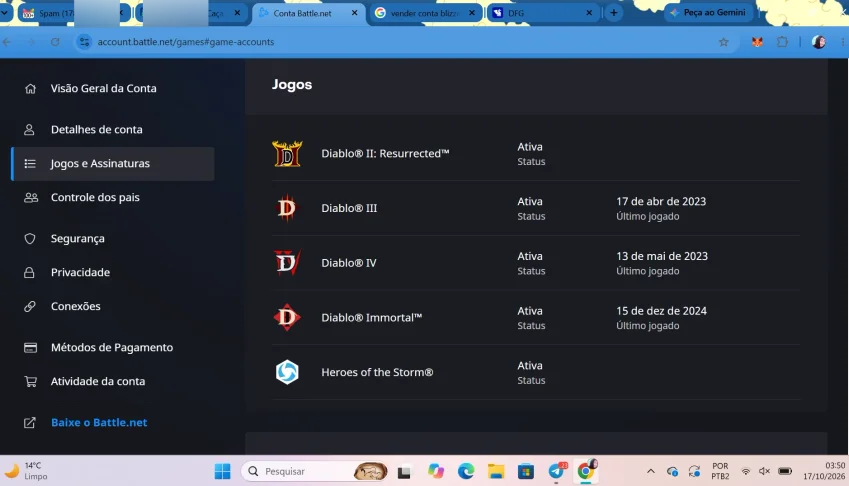Select the Diablo Immortal title
The height and width of the screenshot is (486, 849).
(371, 318)
